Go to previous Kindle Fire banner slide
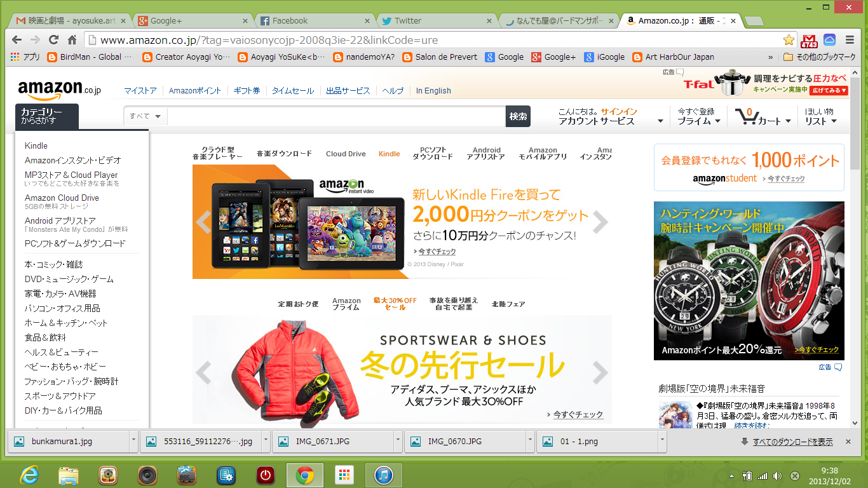The image size is (868, 488). pos(203,222)
